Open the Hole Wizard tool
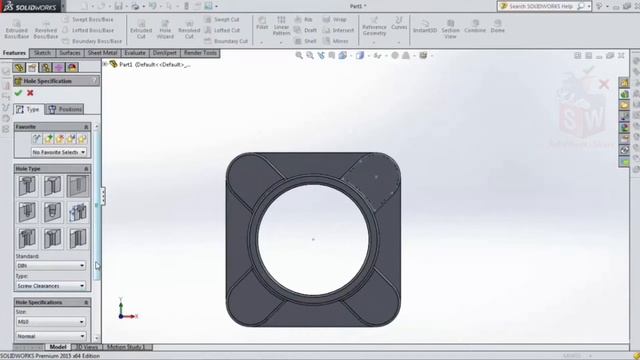 165,29
